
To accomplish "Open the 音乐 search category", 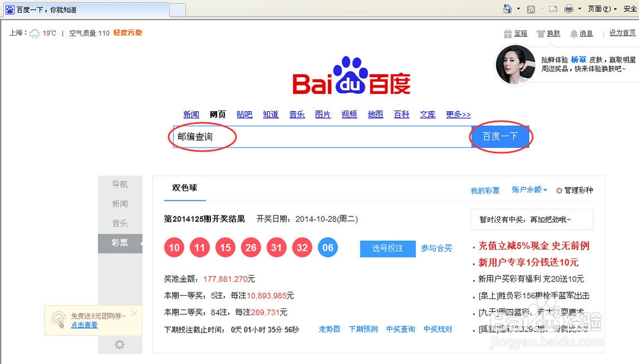I will coord(297,114).
